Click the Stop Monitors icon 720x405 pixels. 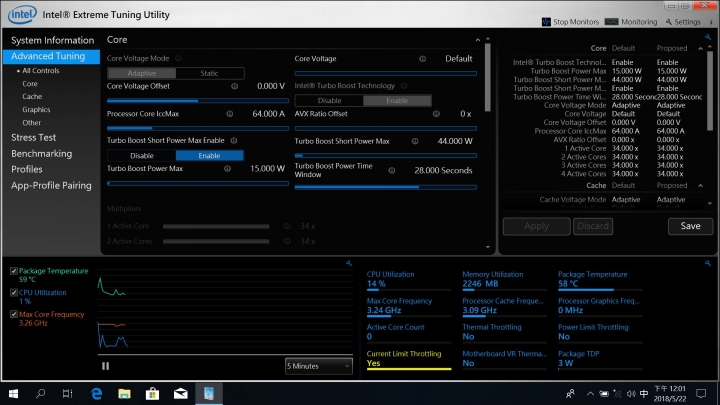coord(546,22)
